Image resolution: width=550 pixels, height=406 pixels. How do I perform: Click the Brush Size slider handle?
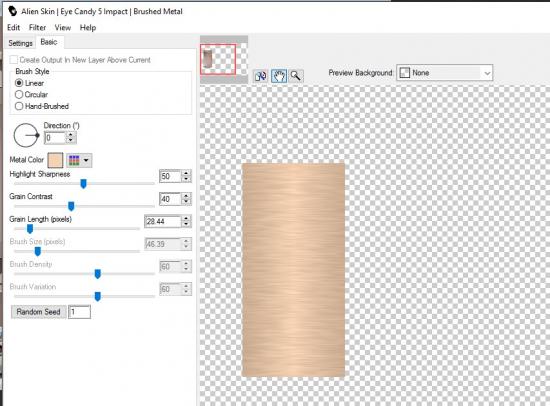(x=38, y=252)
